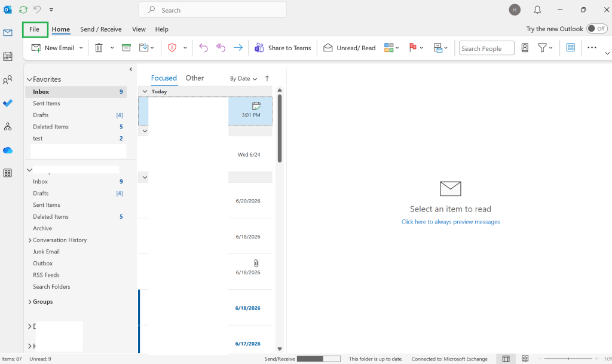Open the By Date sort dropdown
The width and height of the screenshot is (612, 364).
coord(244,78)
